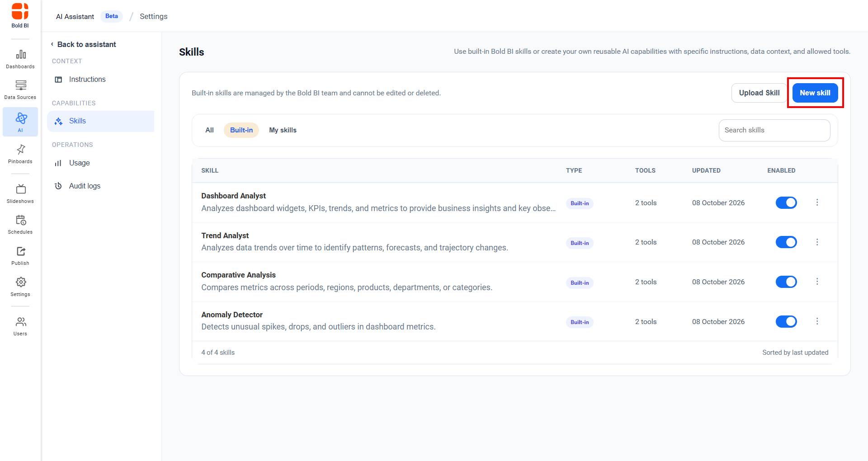
Task: Open Instructions under Context
Action: [100, 80]
